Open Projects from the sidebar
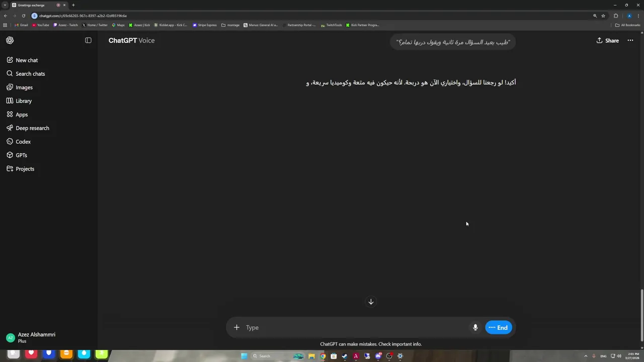The height and width of the screenshot is (362, 644). 48,168
